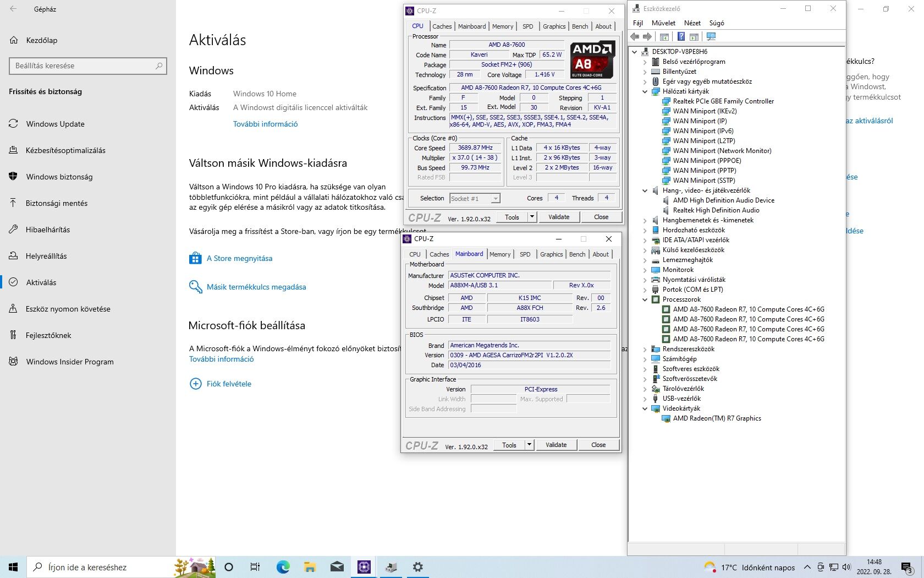The width and height of the screenshot is (924, 578).
Task: Open Windows Insider Program page
Action: pyautogui.click(x=62, y=362)
